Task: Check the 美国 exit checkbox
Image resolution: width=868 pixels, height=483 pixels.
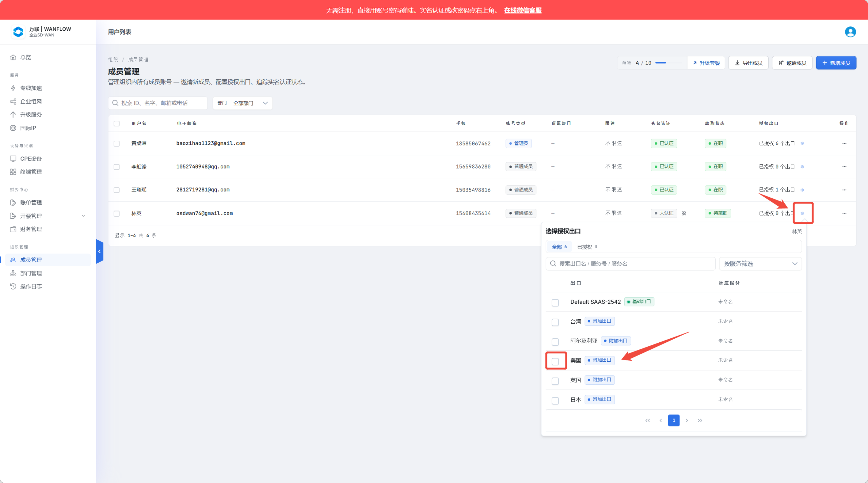Action: (555, 361)
